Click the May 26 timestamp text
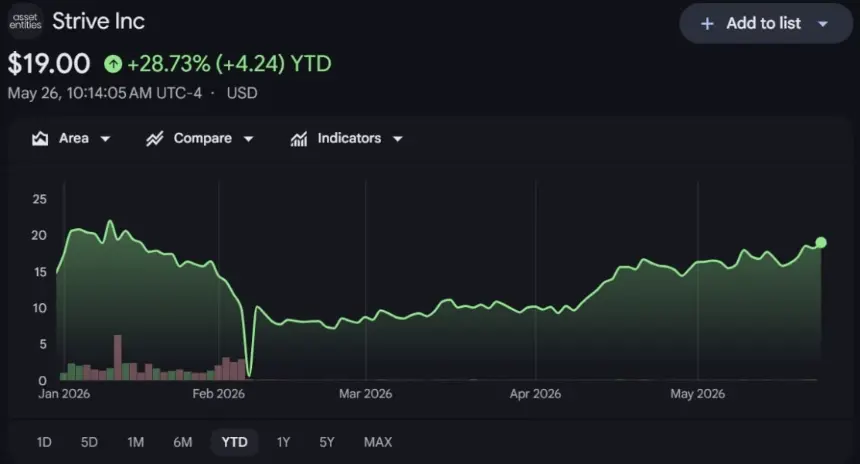The width and height of the screenshot is (860, 464). pyautogui.click(x=105, y=93)
